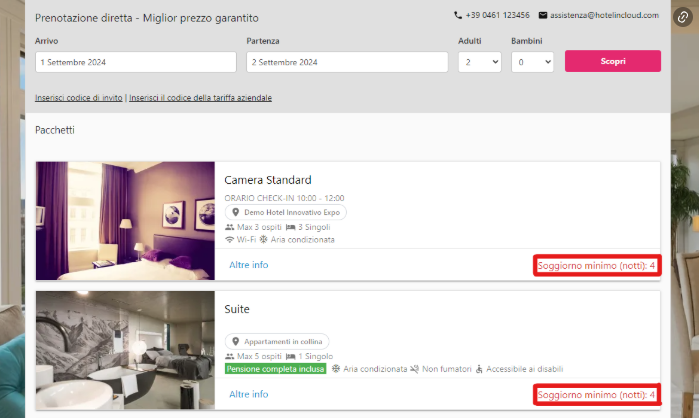
Task: Click the Wi-Fi icon for Camera Standard
Action: [230, 240]
